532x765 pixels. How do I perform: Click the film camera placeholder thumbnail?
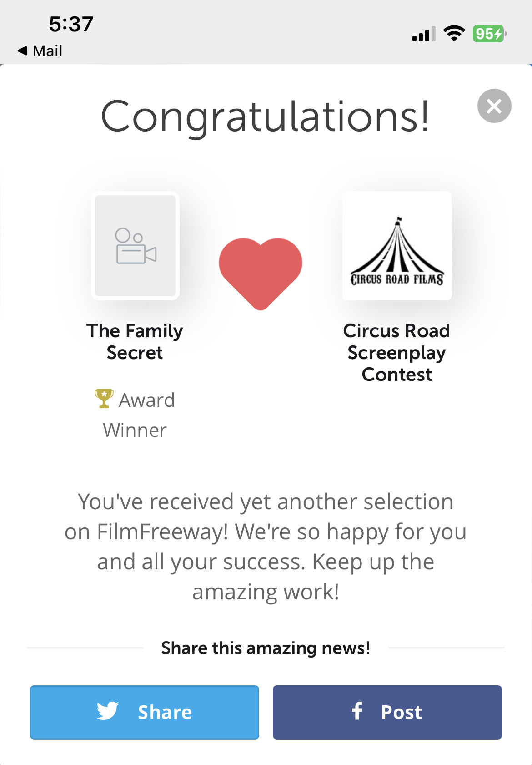[x=136, y=246]
